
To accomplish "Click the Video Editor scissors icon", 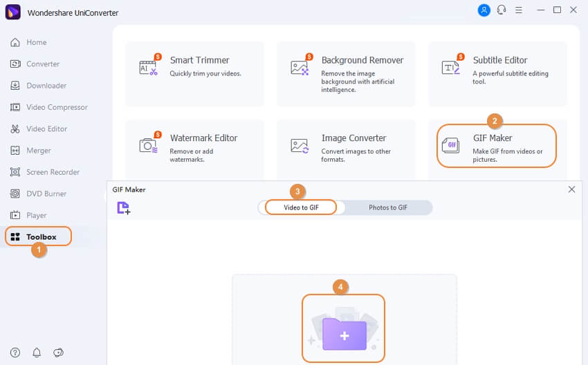I will 15,129.
